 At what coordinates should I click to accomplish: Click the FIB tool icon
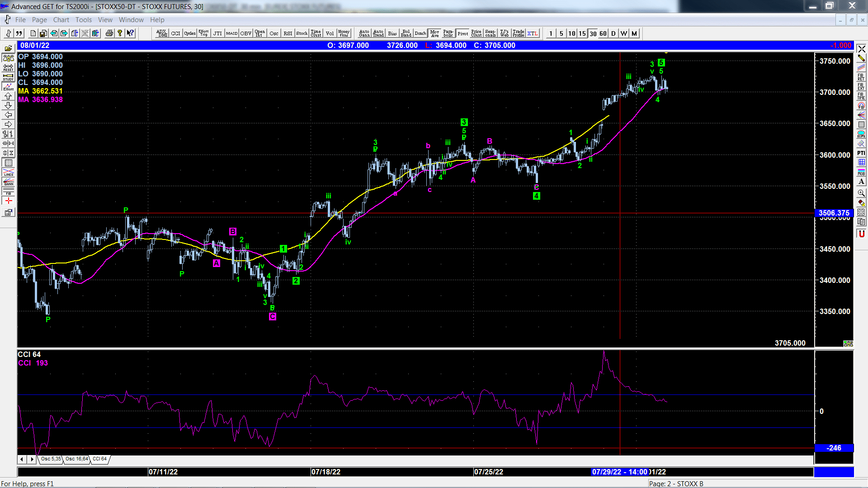click(8, 192)
